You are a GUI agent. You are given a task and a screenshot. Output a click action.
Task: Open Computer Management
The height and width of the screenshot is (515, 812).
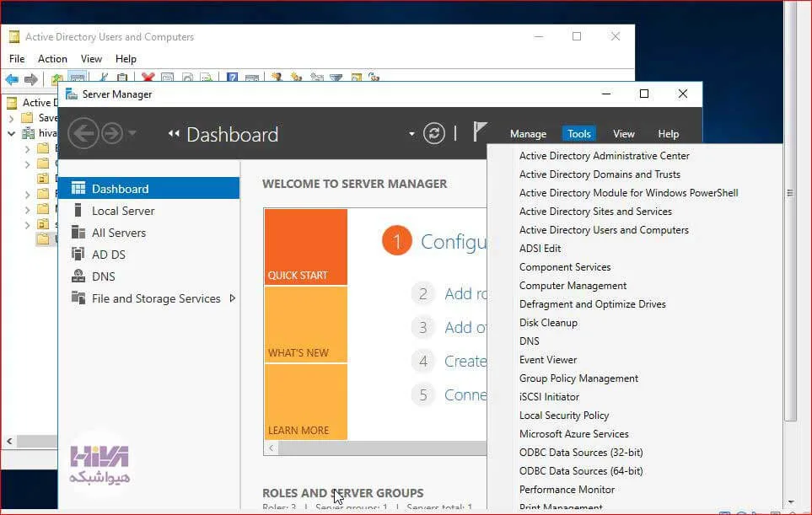573,286
